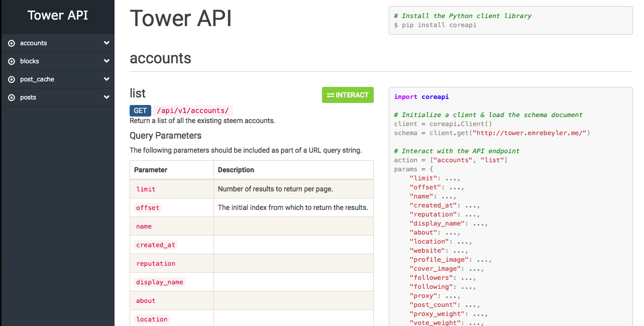644x326 pixels.
Task: Click the action = ["accounts", "list"] line
Action: (451, 160)
